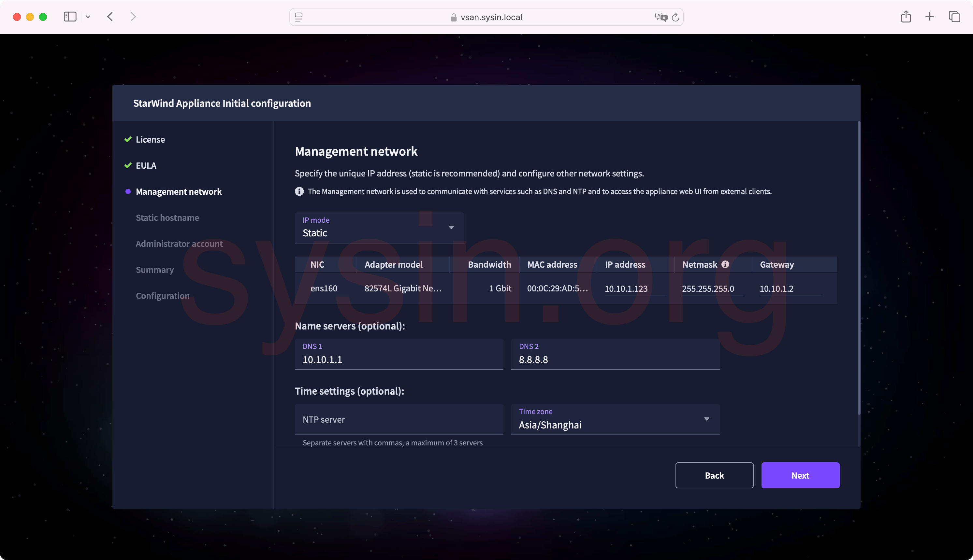
Task: Focus the NTP server input field
Action: click(x=399, y=419)
